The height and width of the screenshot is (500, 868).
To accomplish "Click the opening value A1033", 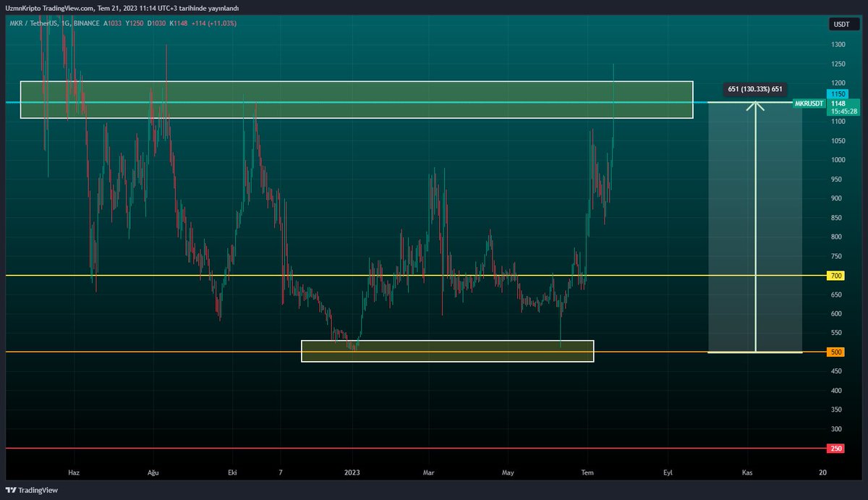I will (x=112, y=23).
